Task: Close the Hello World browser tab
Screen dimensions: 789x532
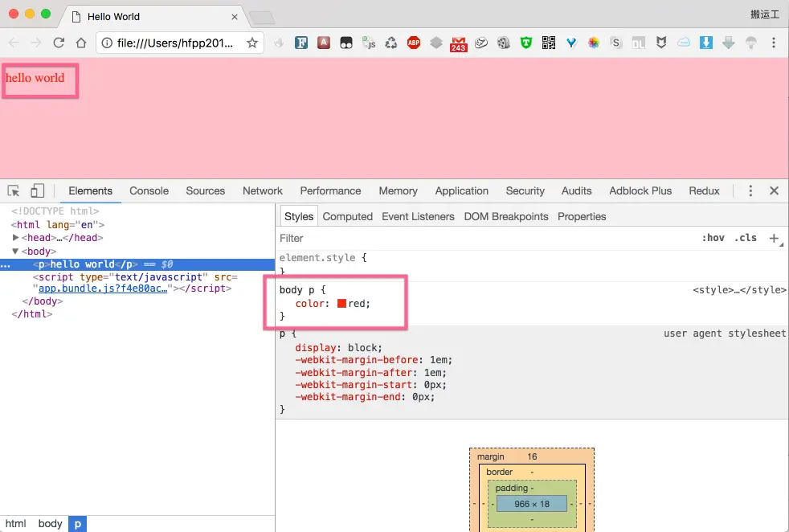Action: coord(235,17)
